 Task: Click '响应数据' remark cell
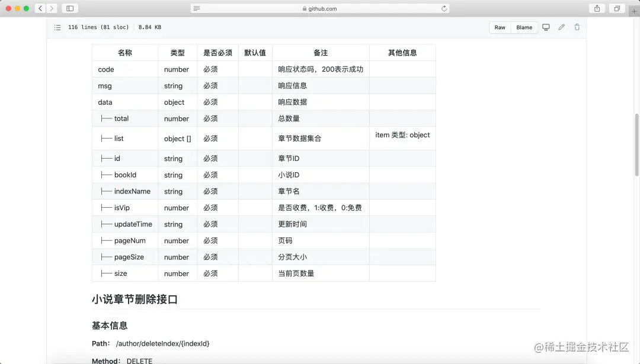321,102
